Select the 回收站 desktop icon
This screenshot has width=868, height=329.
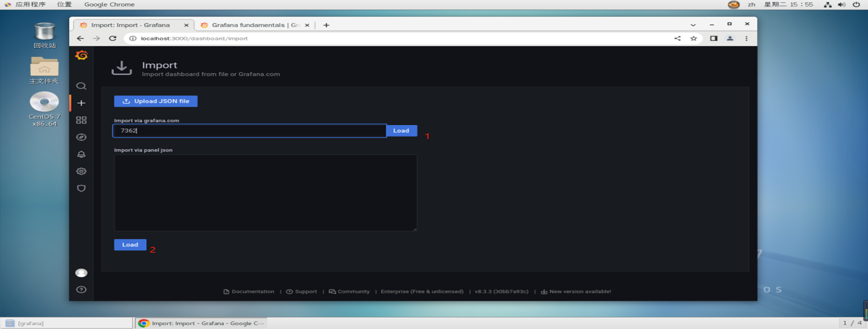pyautogui.click(x=45, y=35)
